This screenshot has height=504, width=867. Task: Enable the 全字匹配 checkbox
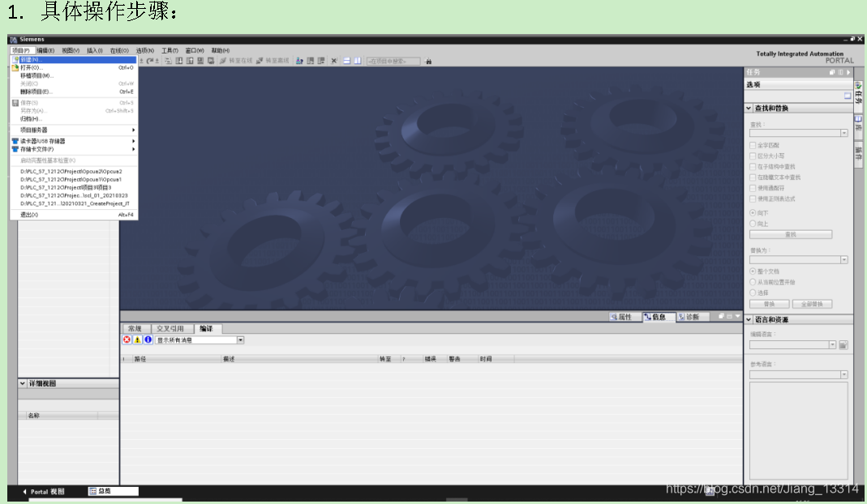point(753,145)
